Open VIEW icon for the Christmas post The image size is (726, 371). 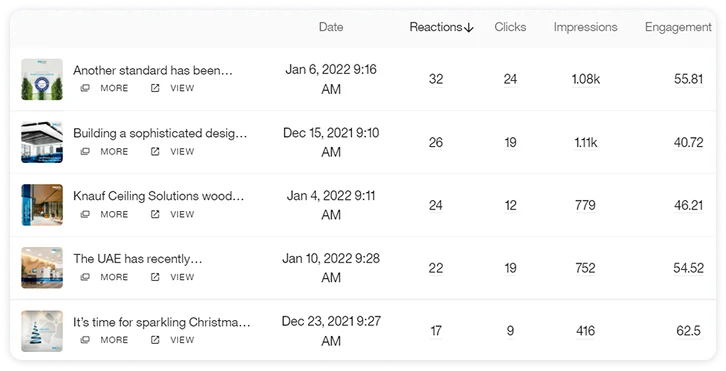tap(155, 340)
